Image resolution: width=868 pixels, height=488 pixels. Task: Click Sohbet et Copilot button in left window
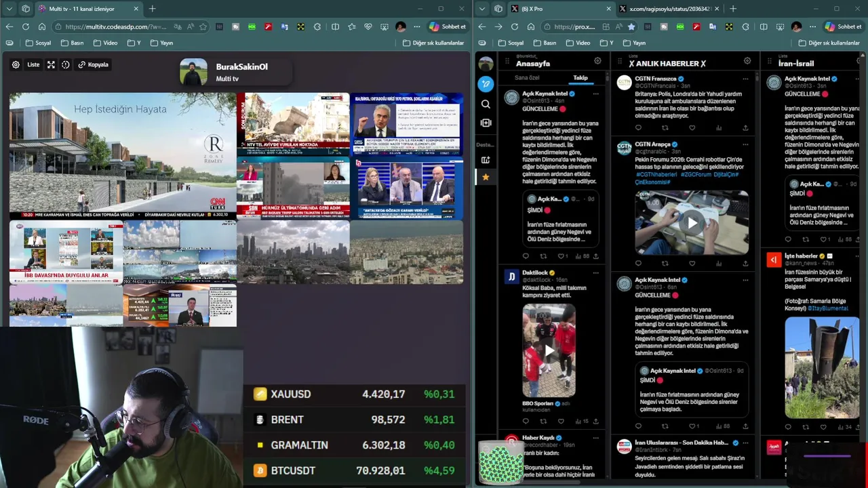point(448,26)
